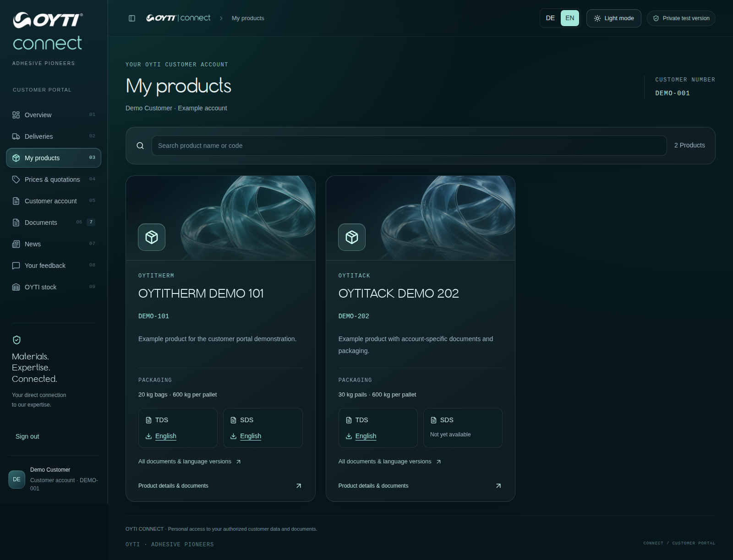Open Your feedback page
The width and height of the screenshot is (733, 560).
(54, 266)
